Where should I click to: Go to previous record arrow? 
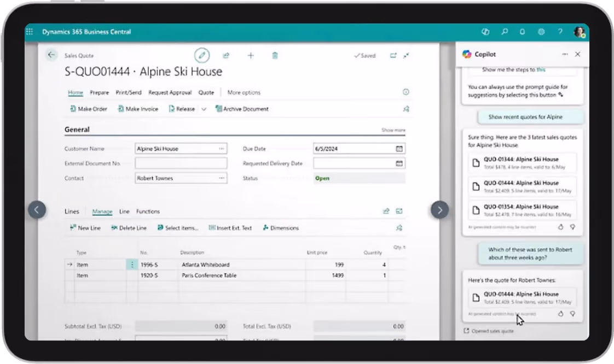point(37,210)
